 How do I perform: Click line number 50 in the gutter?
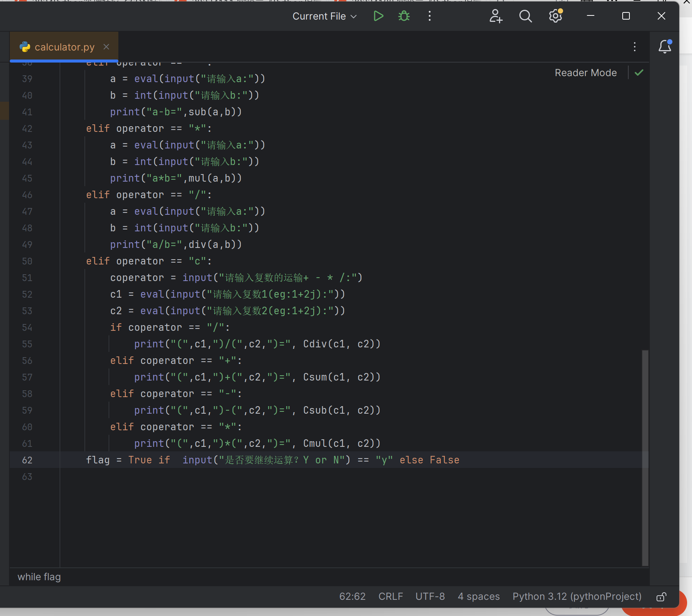[x=27, y=261]
